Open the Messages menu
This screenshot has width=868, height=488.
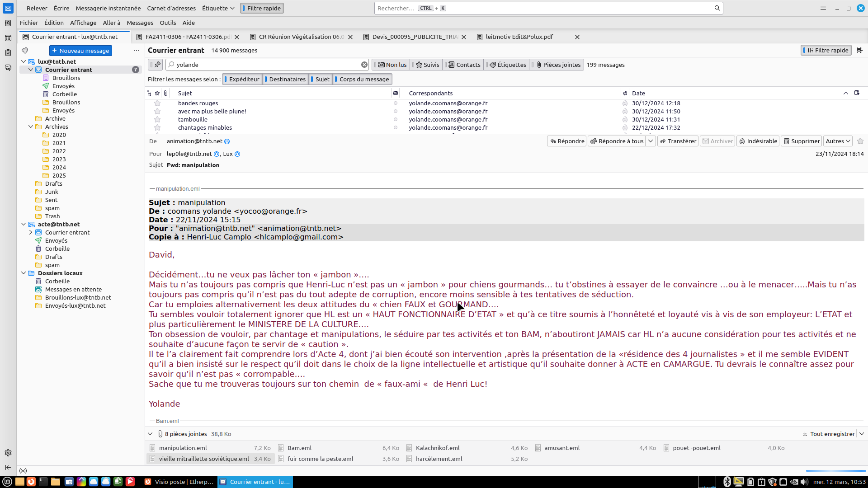coord(140,23)
